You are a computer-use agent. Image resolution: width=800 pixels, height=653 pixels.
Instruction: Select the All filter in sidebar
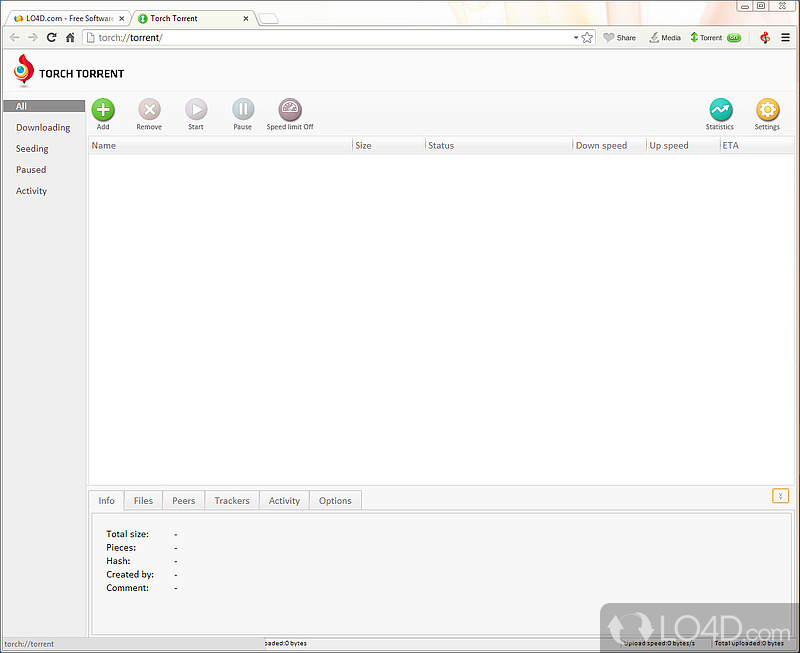(44, 106)
